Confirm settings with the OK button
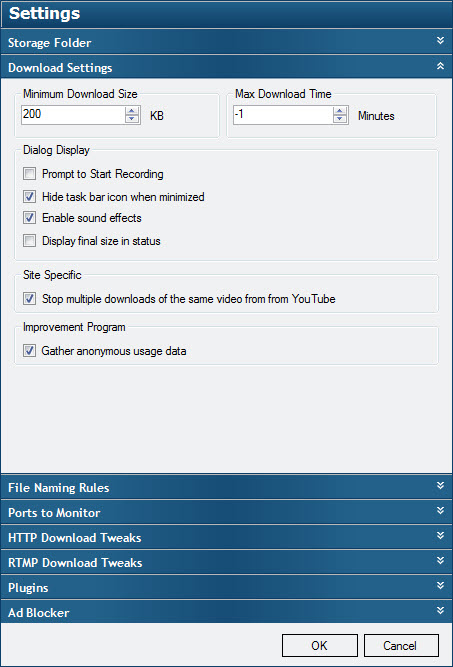Image resolution: width=453 pixels, height=667 pixels. (319, 646)
